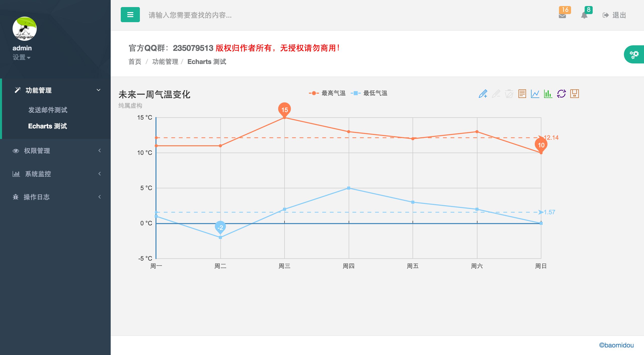Select 发送邮件测试 menu item
The image size is (644, 355).
[x=48, y=110]
